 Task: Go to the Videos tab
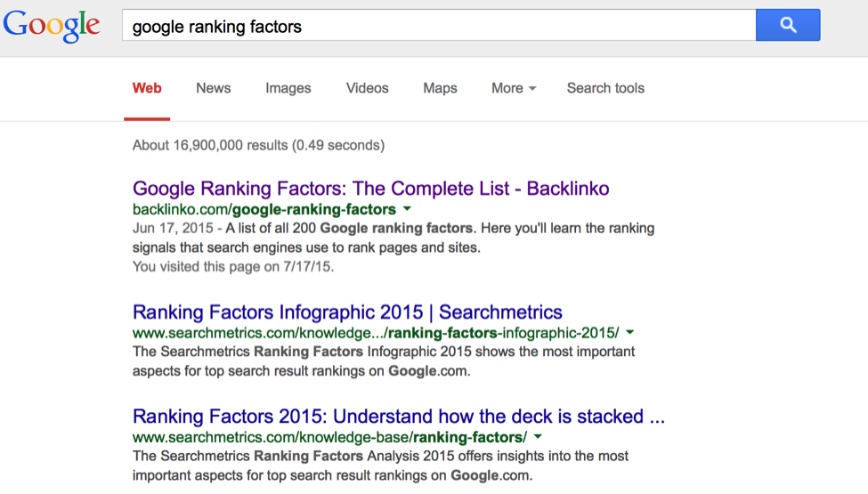(x=368, y=88)
